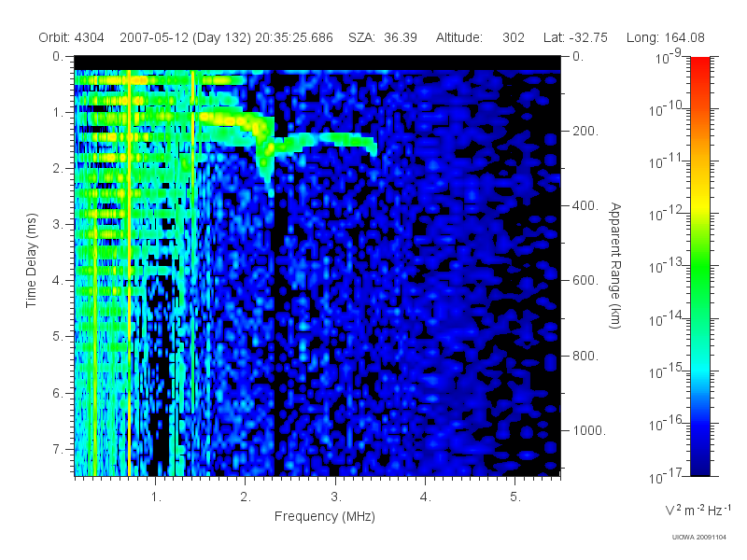Click the 'Orbit: 4304' header text
The height and width of the screenshot is (560, 747).
pos(72,37)
